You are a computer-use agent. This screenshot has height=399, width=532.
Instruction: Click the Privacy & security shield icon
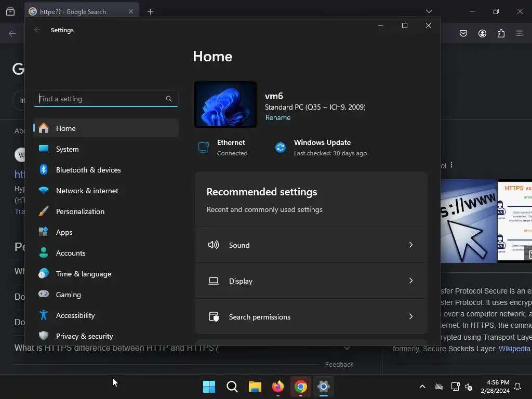coord(44,336)
